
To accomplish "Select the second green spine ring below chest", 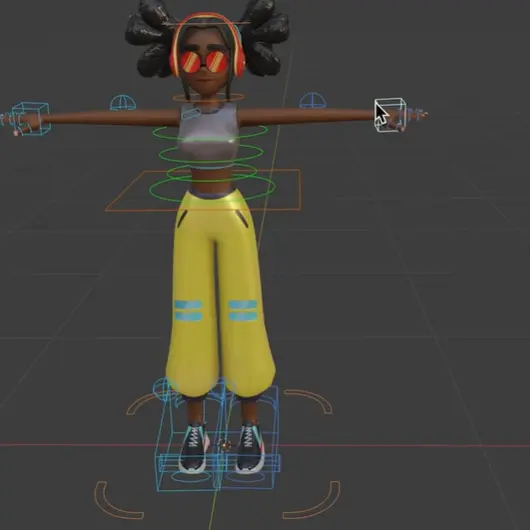I will click(211, 154).
